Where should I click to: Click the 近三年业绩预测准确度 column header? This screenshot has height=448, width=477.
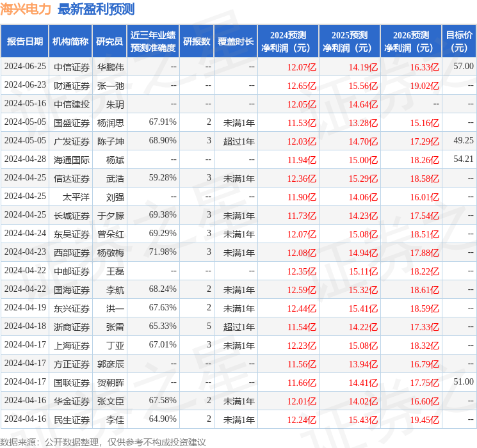[x=153, y=42]
